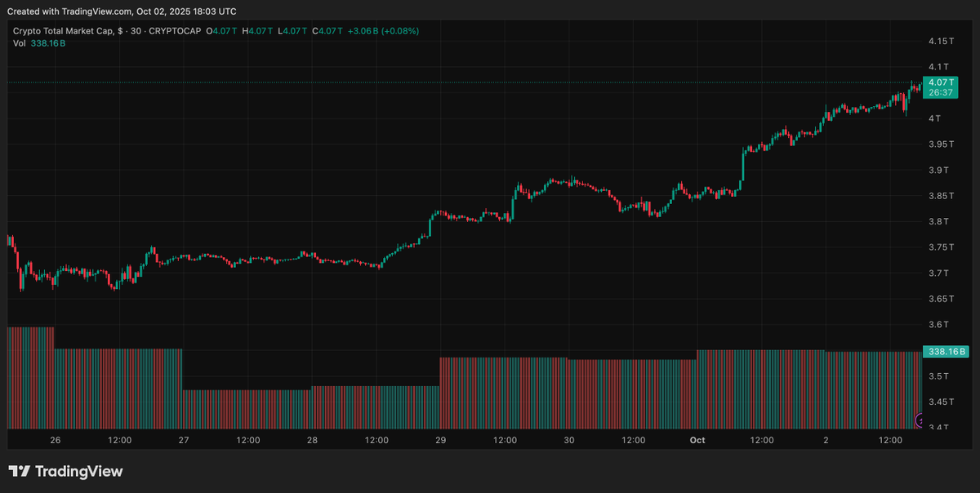Screen dimensions: 980x493
Task: Click the green 338.16 B volume axis tag
Action: 944,352
